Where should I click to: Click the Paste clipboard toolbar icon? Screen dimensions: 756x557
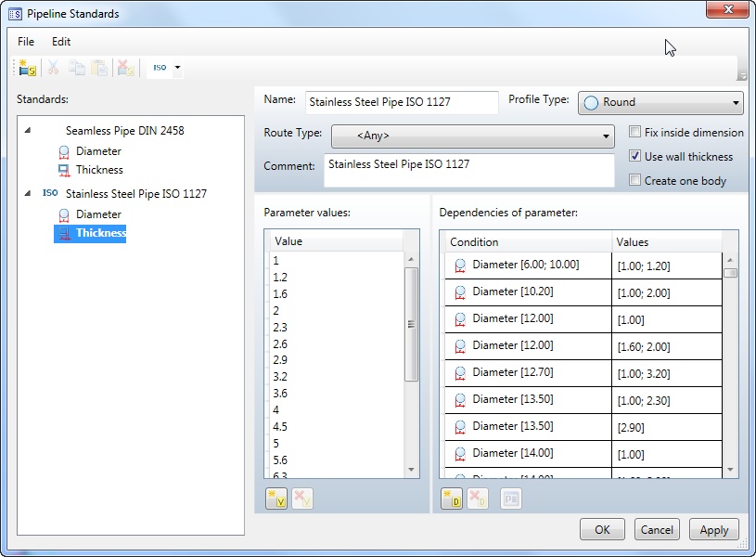pyautogui.click(x=99, y=68)
